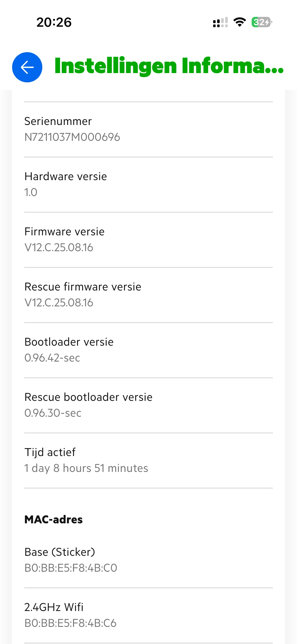This screenshot has height=644, width=297.
Task: Tap the 20:26 clock in status bar
Action: click(x=54, y=22)
